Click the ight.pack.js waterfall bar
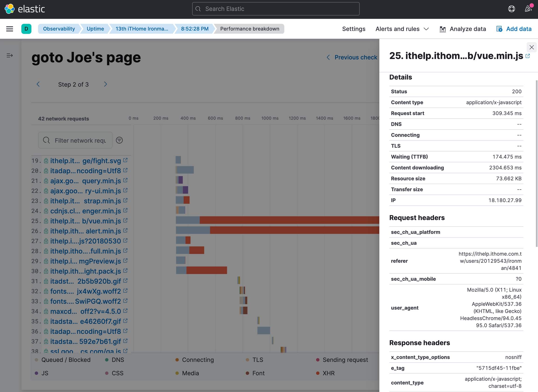Viewport: 538px width, 392px height. [x=201, y=270]
